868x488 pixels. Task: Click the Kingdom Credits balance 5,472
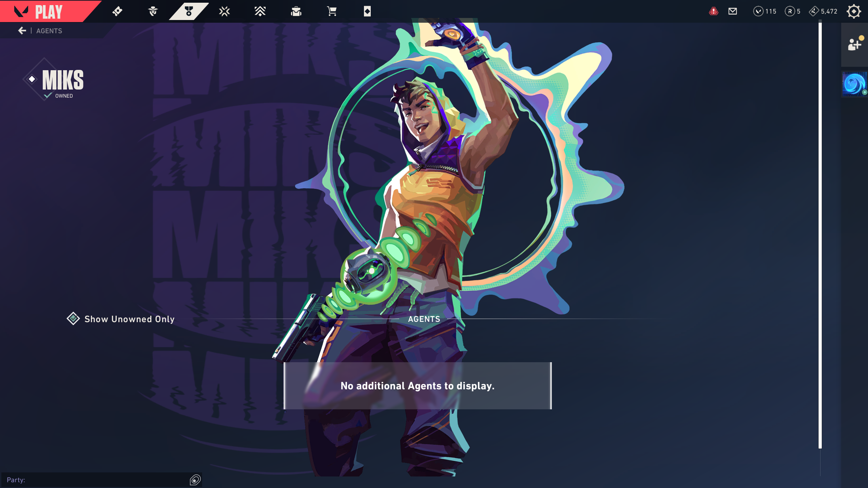823,11
